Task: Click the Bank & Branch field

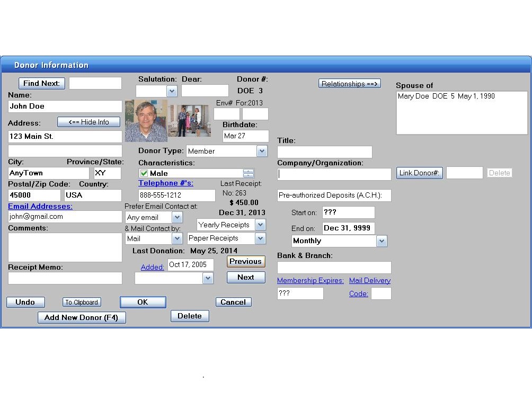Action: click(x=334, y=268)
